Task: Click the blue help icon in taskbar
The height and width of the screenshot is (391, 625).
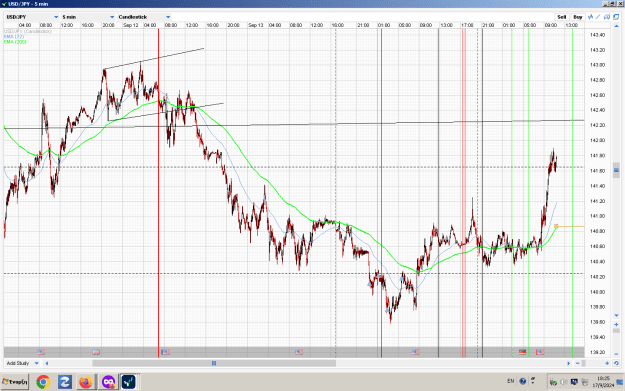Action: click(523, 381)
